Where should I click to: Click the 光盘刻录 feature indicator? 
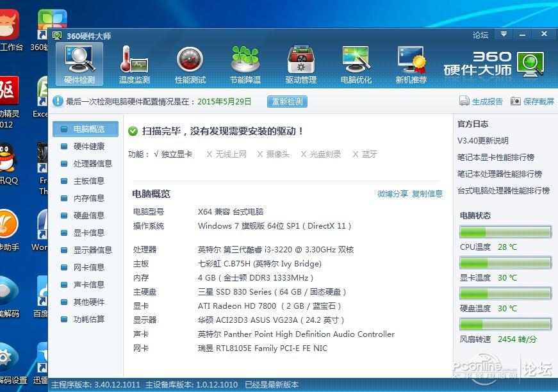point(321,154)
